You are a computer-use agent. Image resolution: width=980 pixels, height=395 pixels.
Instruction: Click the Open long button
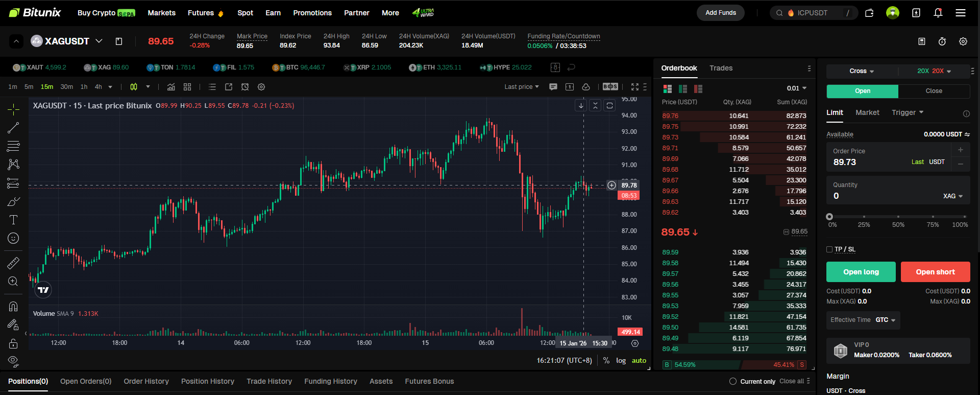point(861,272)
